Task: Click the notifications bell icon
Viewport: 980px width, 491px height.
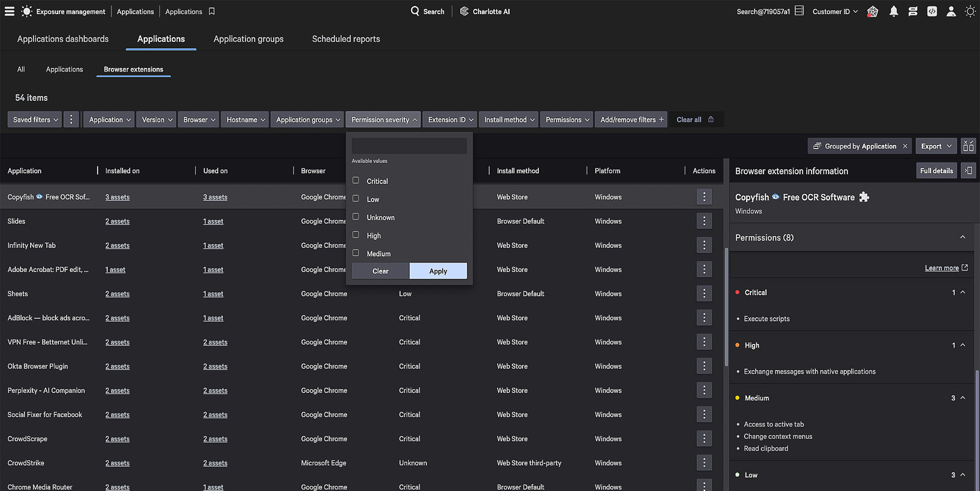Action: 893,11
